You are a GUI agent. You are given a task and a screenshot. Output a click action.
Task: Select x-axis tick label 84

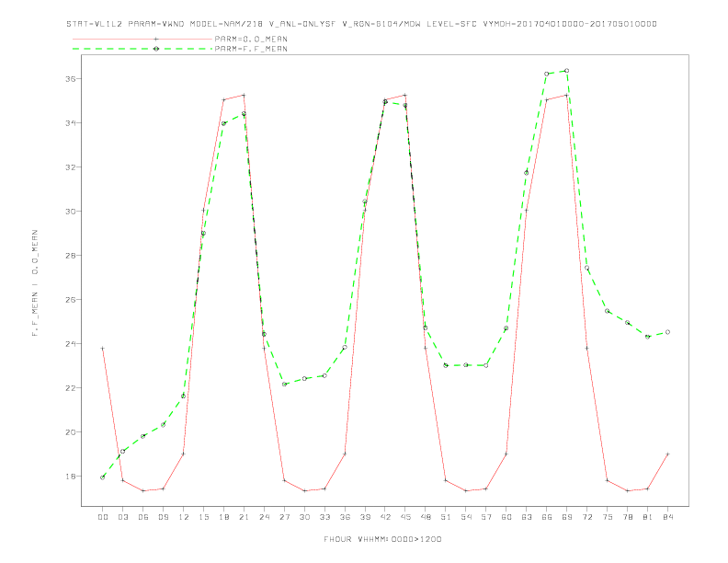point(667,517)
